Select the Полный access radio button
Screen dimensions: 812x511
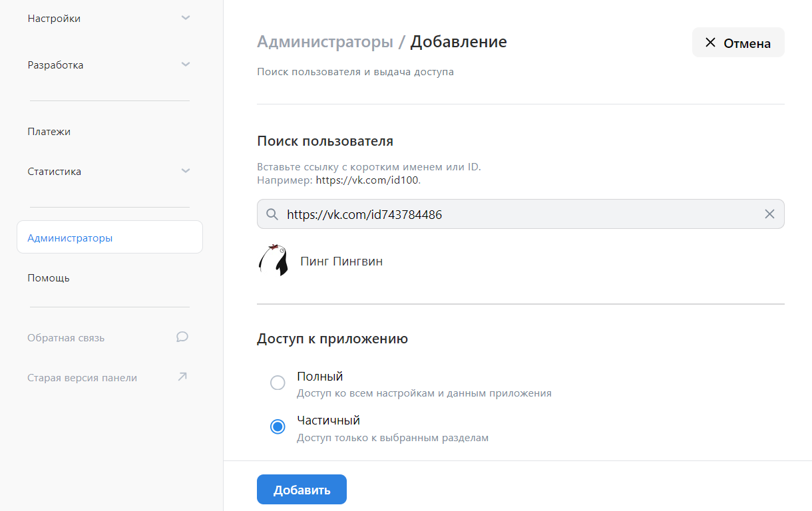point(278,383)
